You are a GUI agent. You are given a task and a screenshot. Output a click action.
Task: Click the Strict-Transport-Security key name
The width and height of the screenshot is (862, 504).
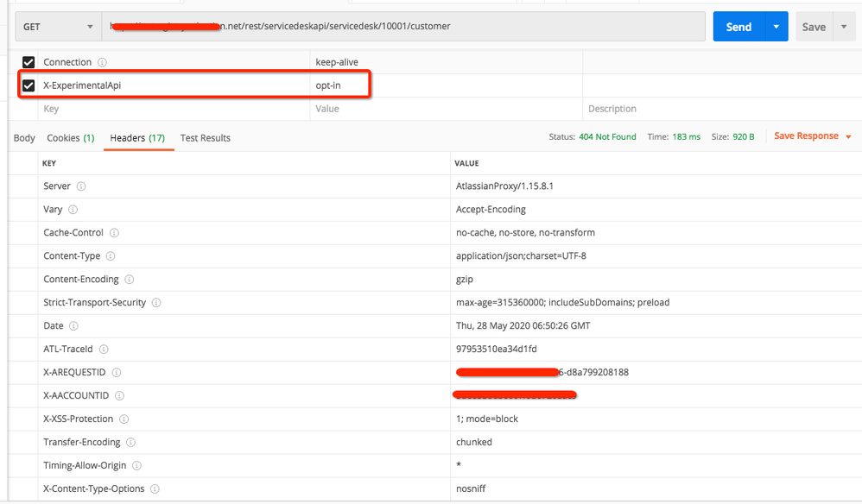[94, 303]
